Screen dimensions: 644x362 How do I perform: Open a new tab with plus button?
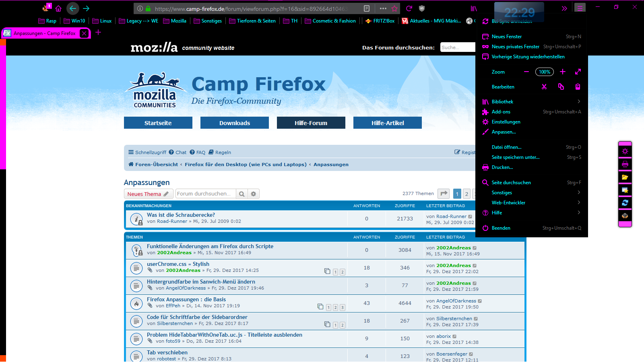(x=98, y=33)
